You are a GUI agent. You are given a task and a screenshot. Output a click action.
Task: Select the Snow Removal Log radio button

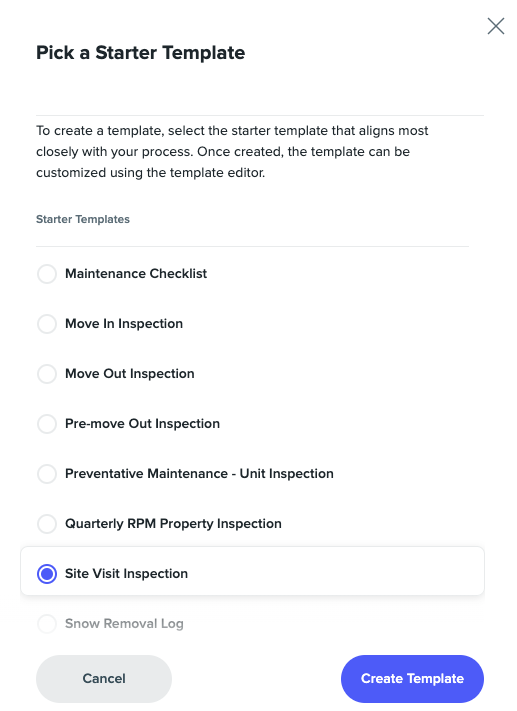coord(47,623)
